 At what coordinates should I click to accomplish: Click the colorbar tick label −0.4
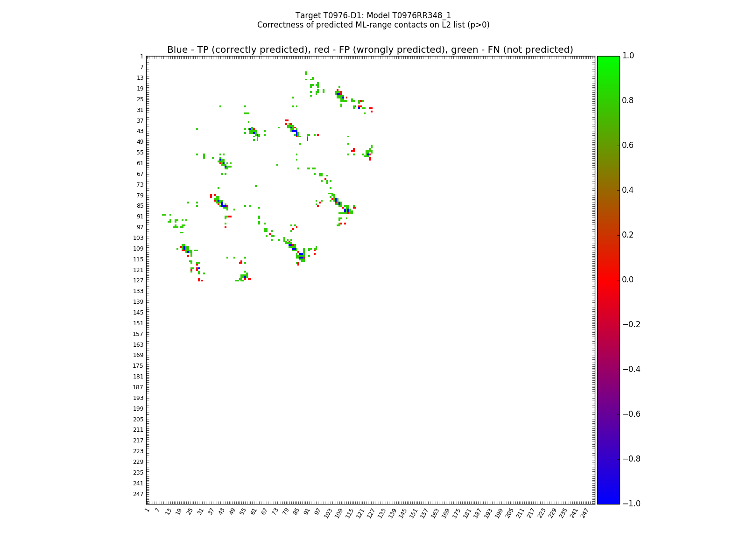(631, 369)
